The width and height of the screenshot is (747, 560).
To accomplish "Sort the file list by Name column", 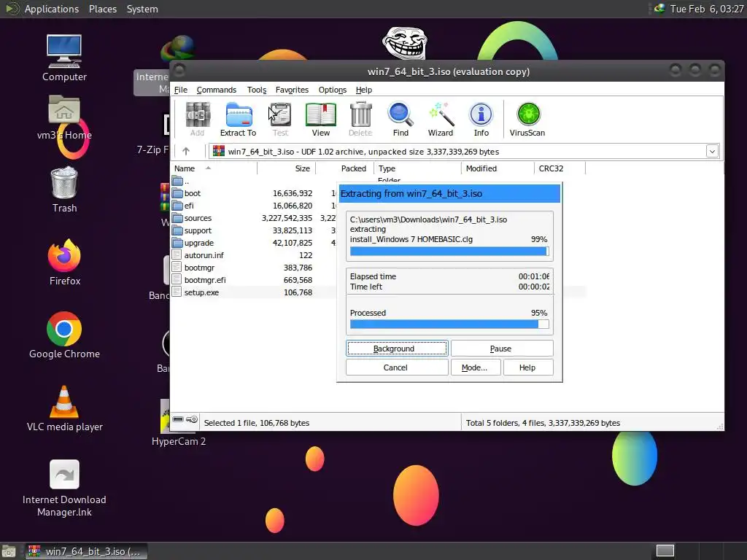I will 214,168.
